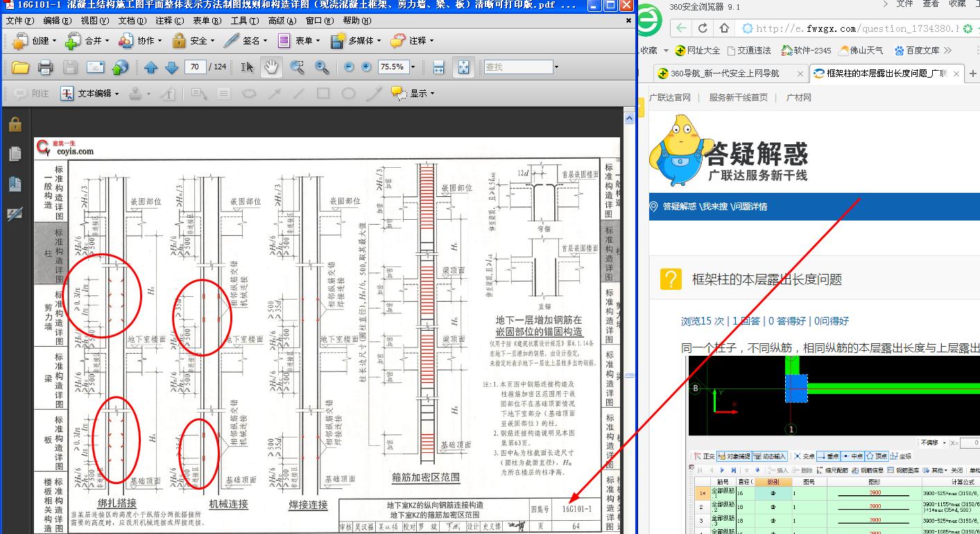This screenshot has width=980, height=534.
Task: Select the oval drawing tool
Action: [x=348, y=94]
